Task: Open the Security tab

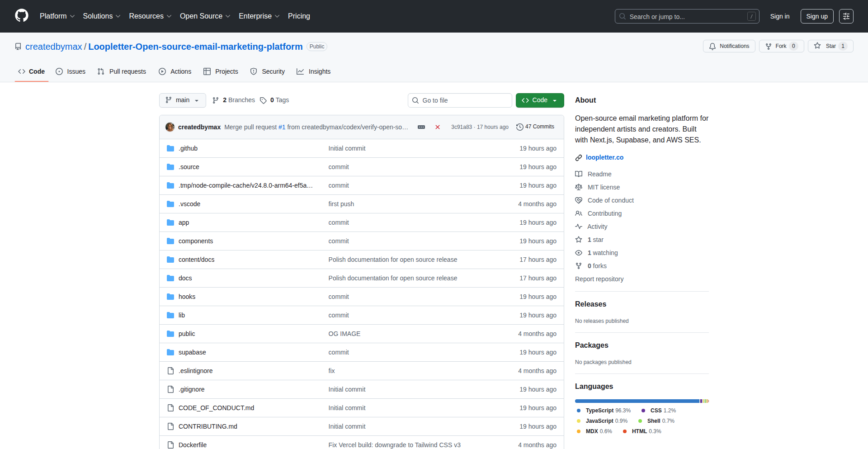Action: pos(268,71)
